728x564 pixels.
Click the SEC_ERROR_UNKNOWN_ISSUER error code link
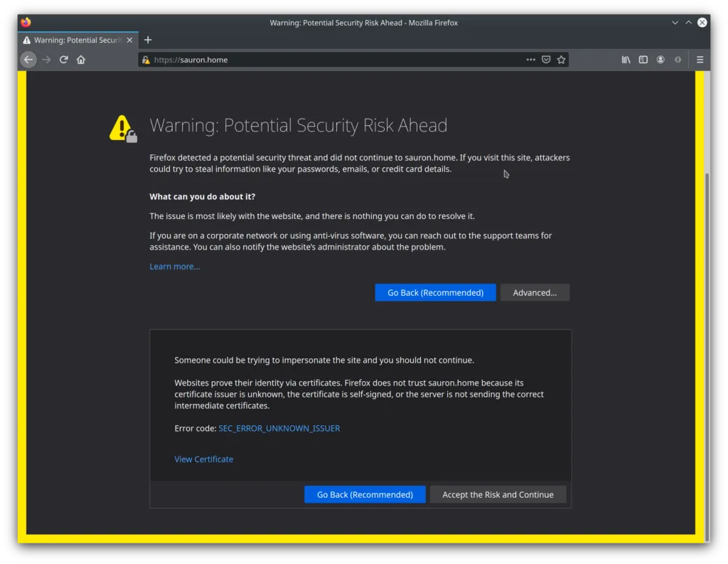(x=279, y=428)
